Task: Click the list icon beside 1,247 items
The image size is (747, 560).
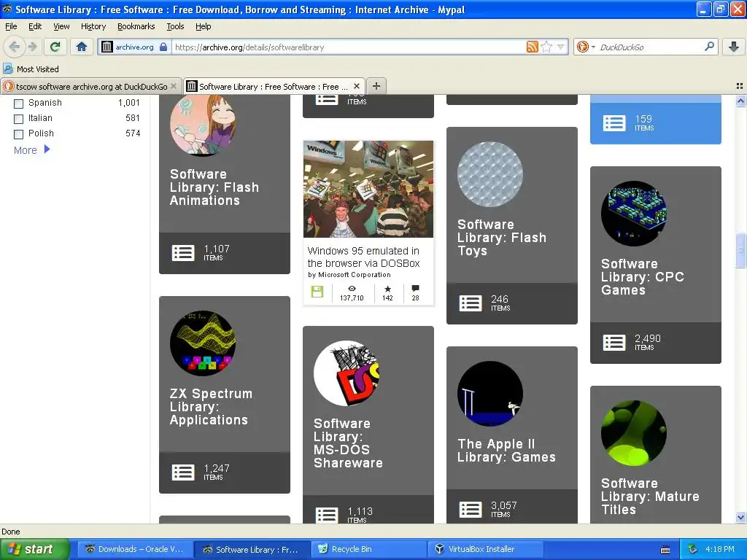Action: click(183, 472)
